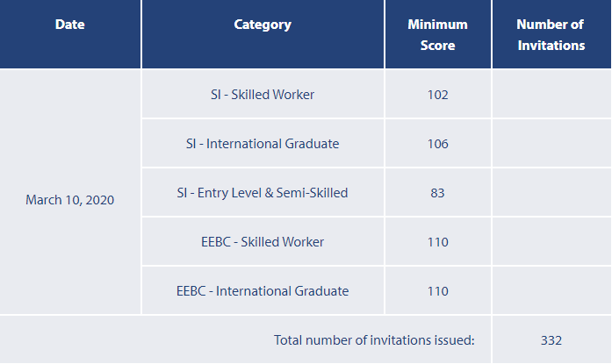
Task: Click the March 10, 2020 date cell
Action: [70, 200]
